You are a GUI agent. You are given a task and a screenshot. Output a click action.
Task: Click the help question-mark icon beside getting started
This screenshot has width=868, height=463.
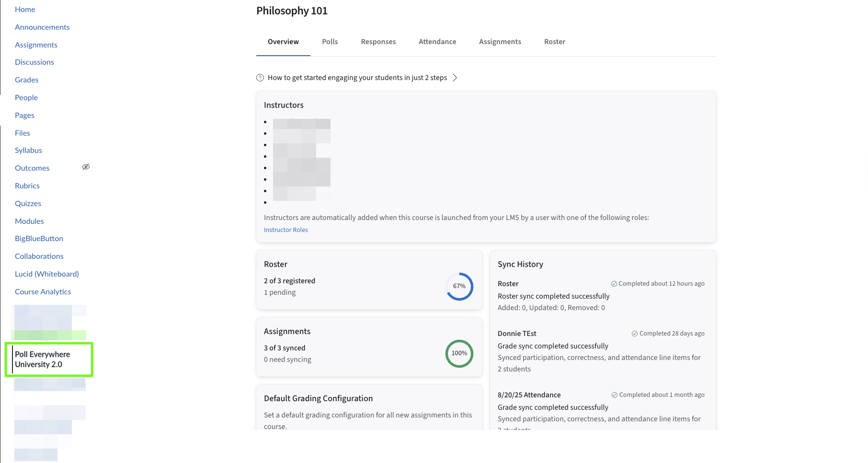(x=260, y=78)
